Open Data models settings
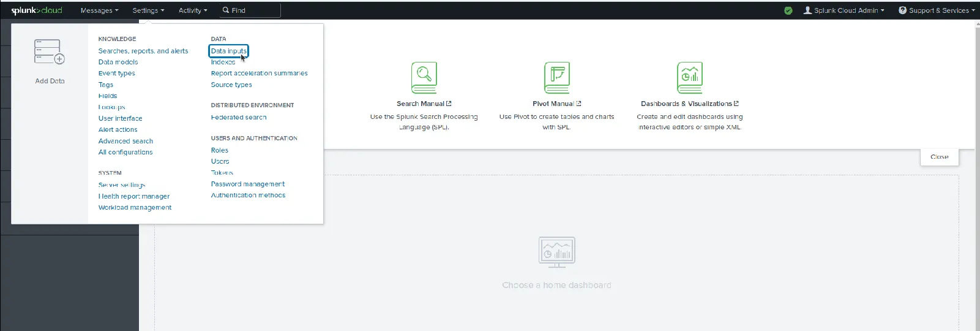The width and height of the screenshot is (980, 331). pyautogui.click(x=118, y=62)
